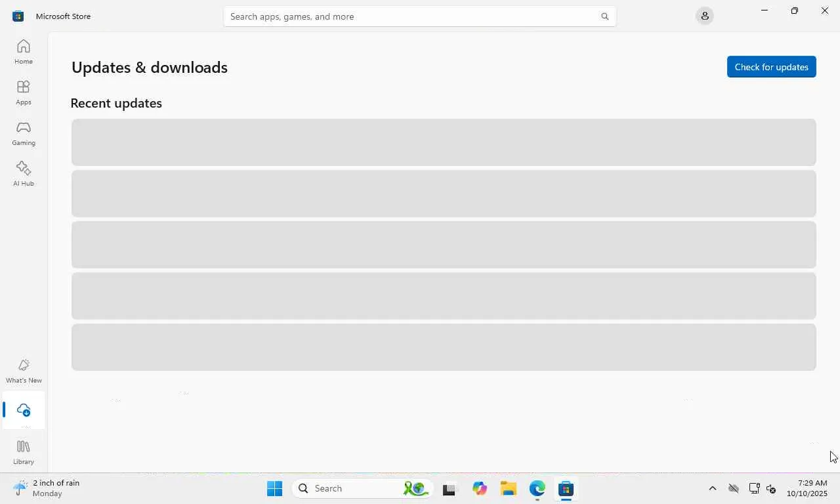Open the Windows Start menu
This screenshot has height=504, width=840.
(274, 488)
